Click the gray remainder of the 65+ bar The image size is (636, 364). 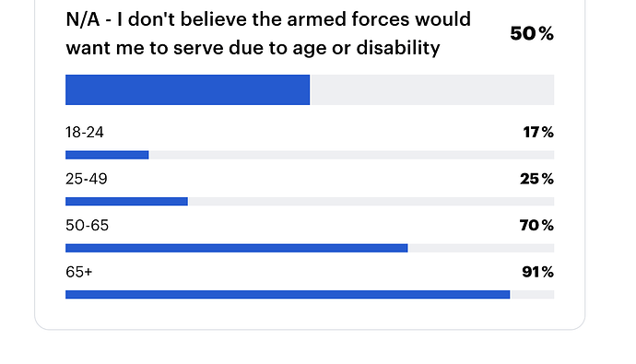(x=532, y=295)
